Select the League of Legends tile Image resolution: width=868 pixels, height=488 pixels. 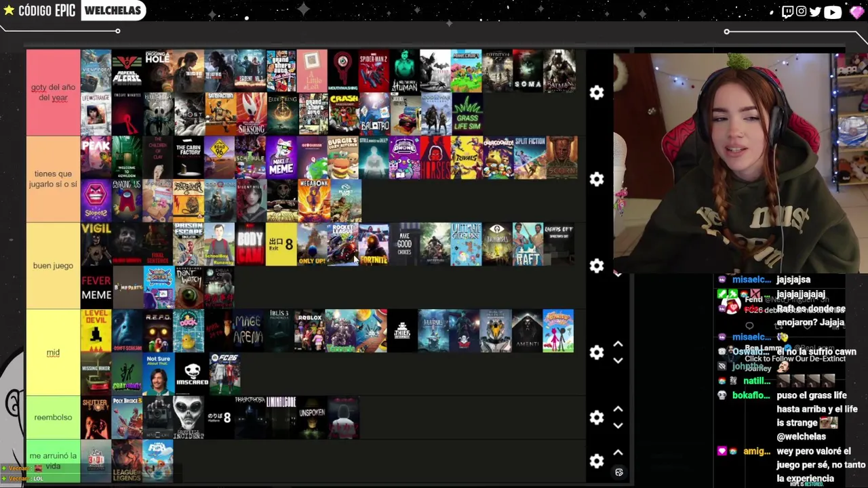click(x=127, y=461)
